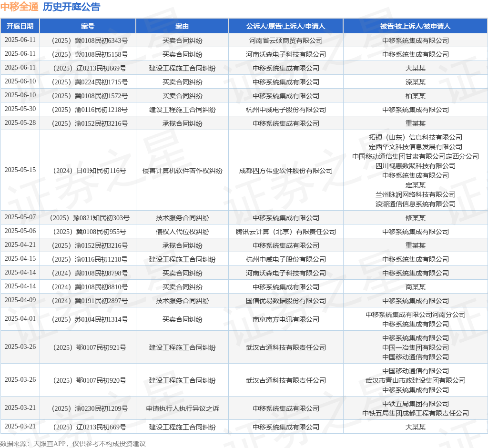Click cause 侵害计算机软件著作权纠纷

[x=182, y=171]
